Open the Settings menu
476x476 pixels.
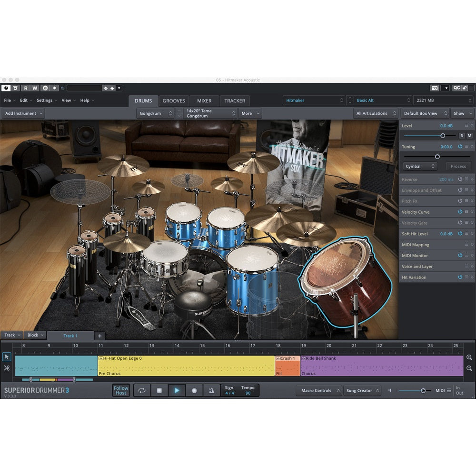tap(44, 100)
